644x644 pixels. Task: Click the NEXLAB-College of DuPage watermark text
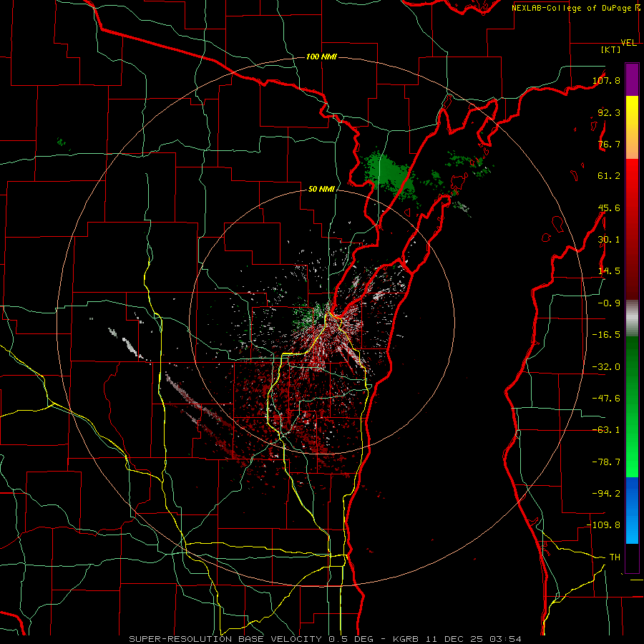pyautogui.click(x=575, y=8)
